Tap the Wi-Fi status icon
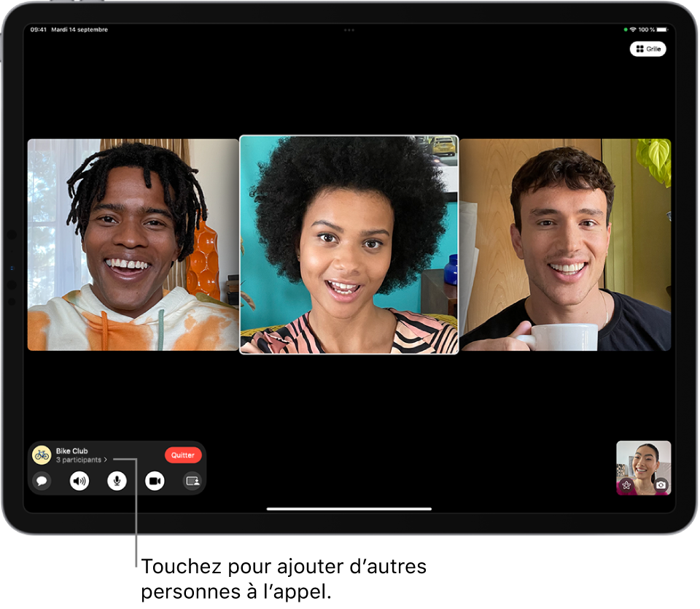Image resolution: width=700 pixels, height=609 pixels. click(633, 30)
